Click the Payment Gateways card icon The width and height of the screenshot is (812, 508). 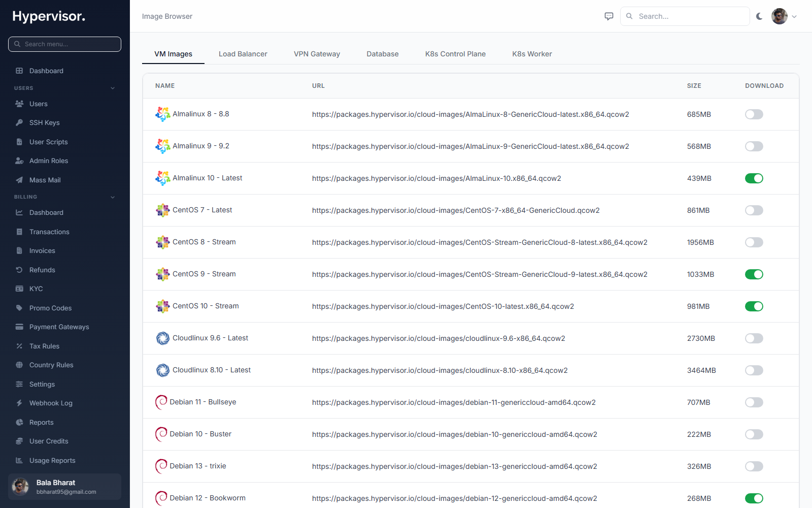19,327
